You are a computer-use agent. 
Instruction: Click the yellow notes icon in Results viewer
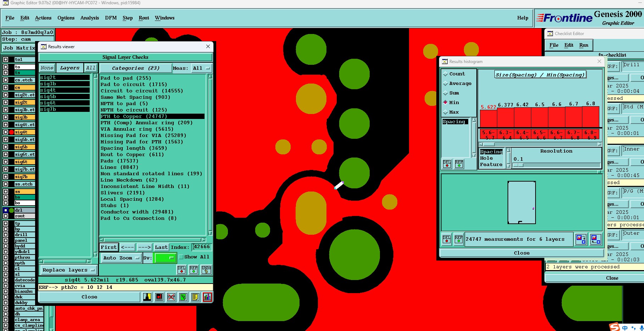195,297
